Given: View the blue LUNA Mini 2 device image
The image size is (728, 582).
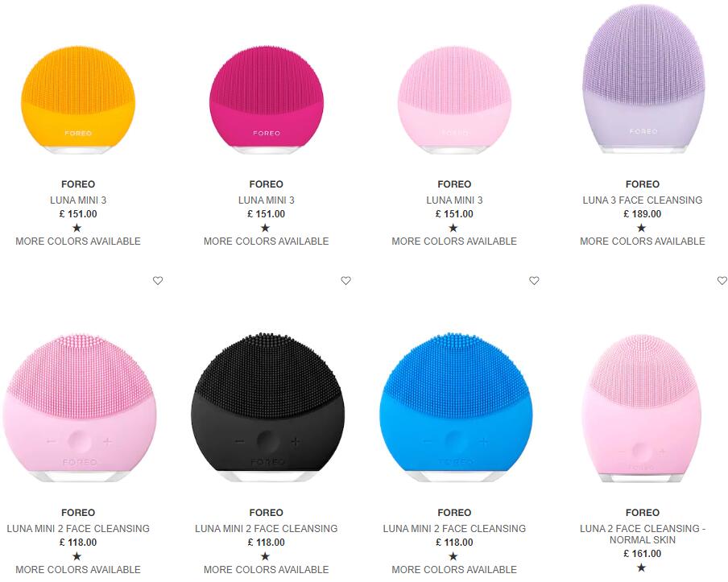Looking at the screenshot, I should click(456, 407).
